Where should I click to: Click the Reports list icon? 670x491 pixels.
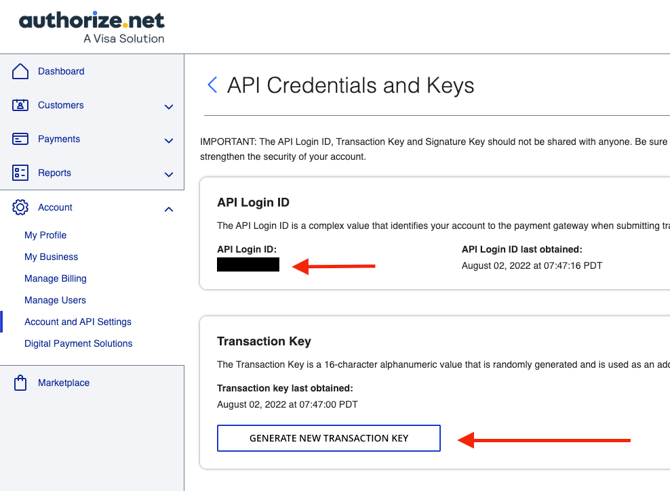[x=20, y=173]
